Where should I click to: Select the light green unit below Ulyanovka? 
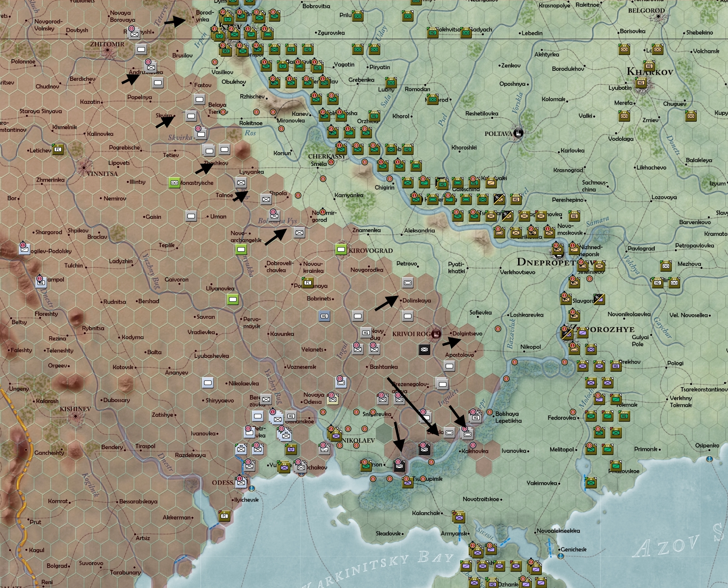[233, 299]
